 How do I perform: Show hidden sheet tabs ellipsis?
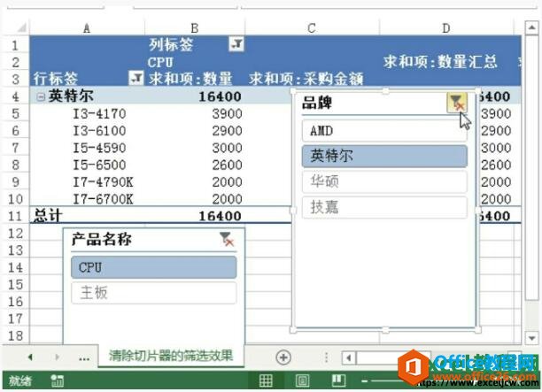pos(84,358)
